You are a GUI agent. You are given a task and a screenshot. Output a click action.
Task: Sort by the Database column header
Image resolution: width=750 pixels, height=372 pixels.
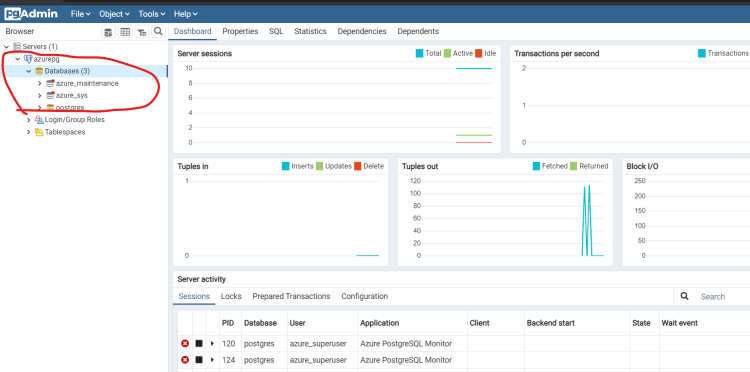[265, 323]
